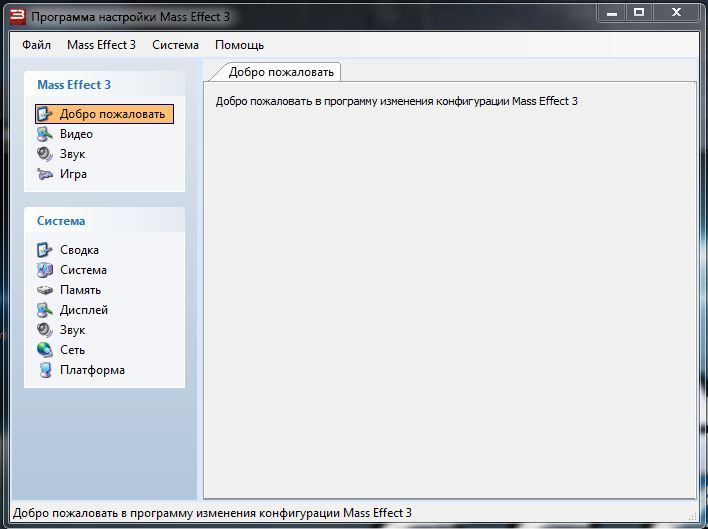Click the Mass Effect 3 sidebar group header
708x529 pixels.
[x=104, y=84]
